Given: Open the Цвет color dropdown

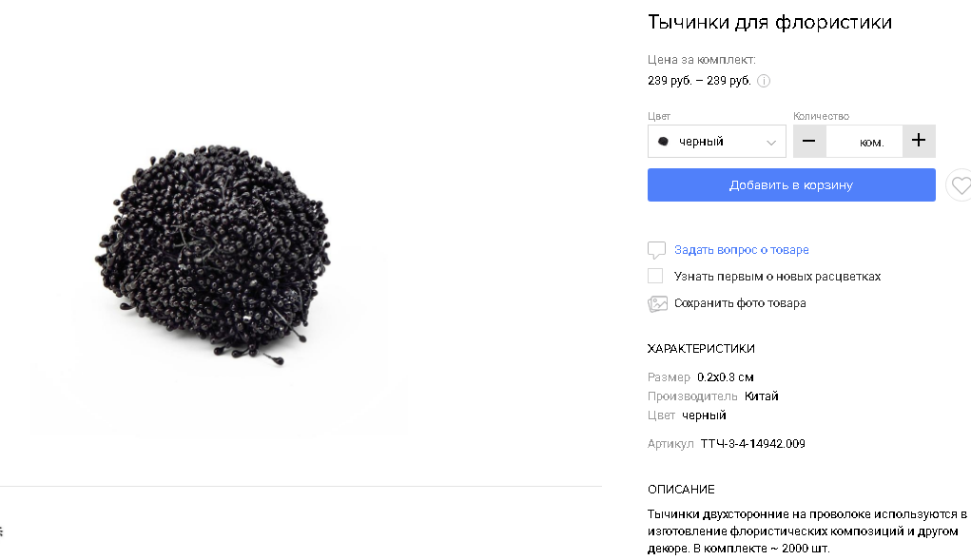Looking at the screenshot, I should 716,141.
